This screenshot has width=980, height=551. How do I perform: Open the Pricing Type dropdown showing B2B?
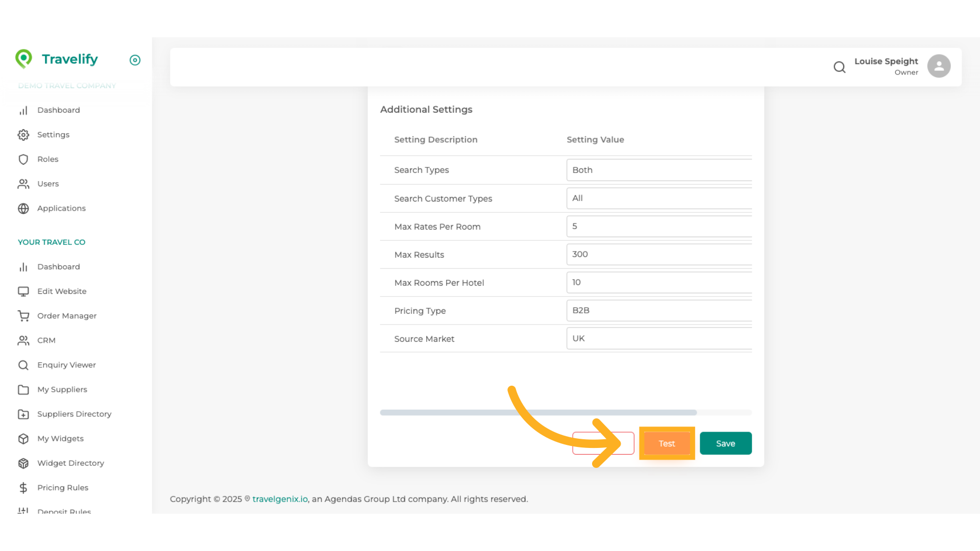[x=658, y=310]
